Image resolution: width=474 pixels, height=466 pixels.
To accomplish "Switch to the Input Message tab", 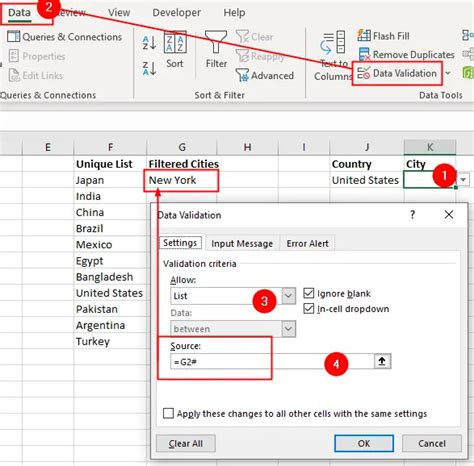I will (x=242, y=244).
